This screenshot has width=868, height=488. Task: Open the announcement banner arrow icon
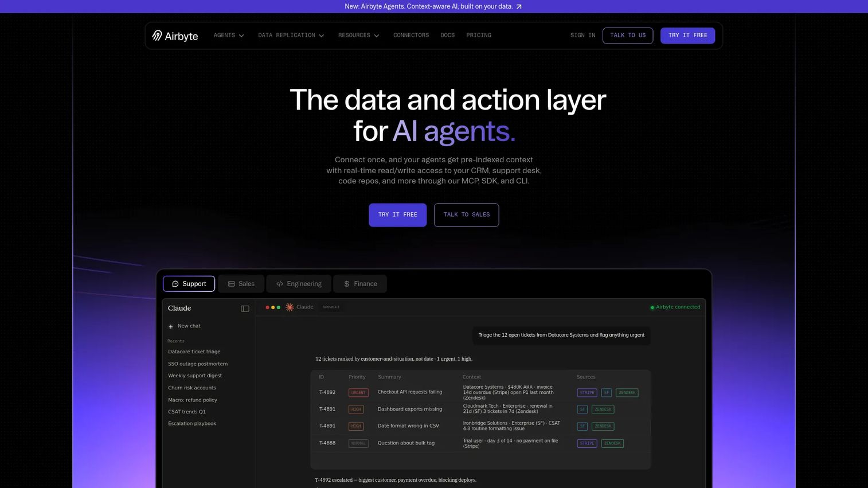(519, 7)
